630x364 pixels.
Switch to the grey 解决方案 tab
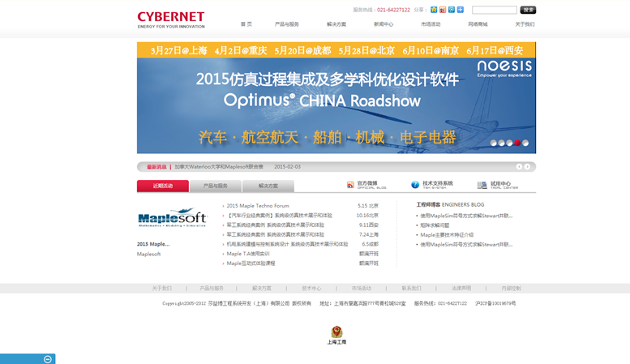(x=268, y=186)
